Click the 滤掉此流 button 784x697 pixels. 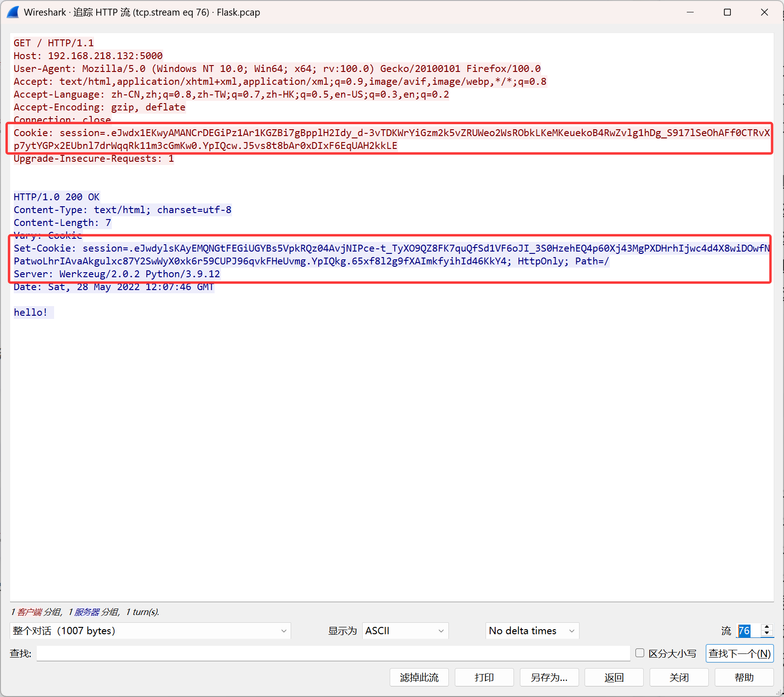click(419, 677)
